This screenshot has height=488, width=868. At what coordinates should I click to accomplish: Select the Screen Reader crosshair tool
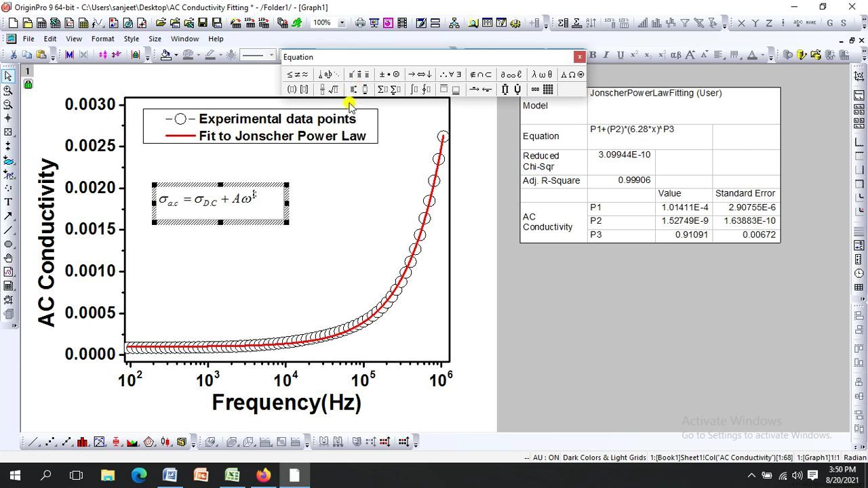[8, 118]
